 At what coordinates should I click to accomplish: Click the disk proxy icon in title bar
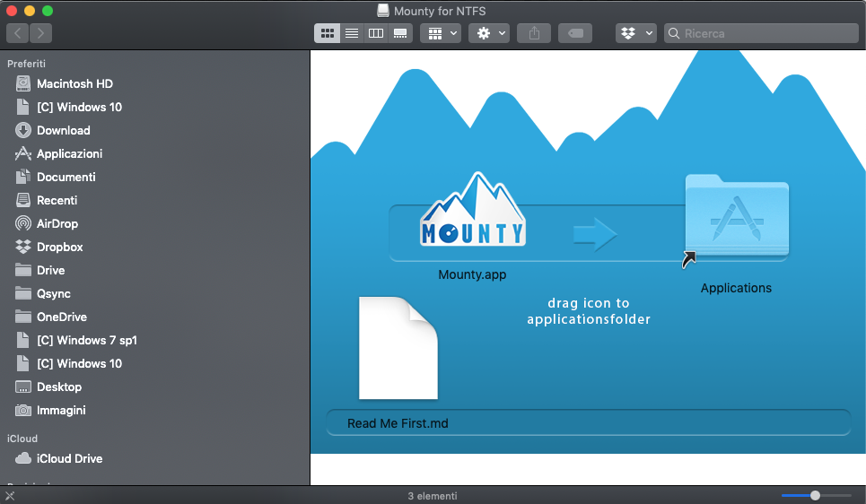pyautogui.click(x=382, y=11)
